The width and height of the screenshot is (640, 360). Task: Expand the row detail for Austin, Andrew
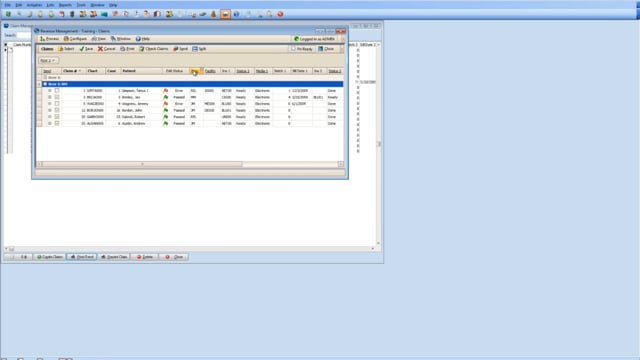click(50, 123)
